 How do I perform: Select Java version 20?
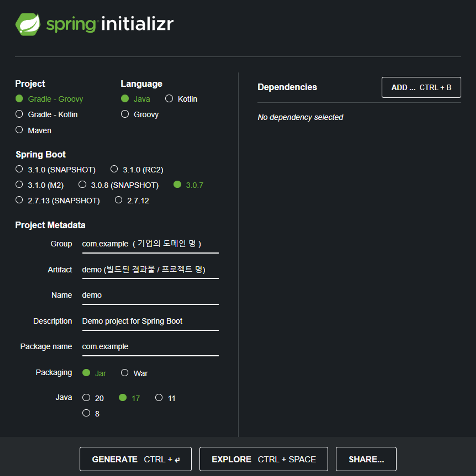[x=86, y=397]
